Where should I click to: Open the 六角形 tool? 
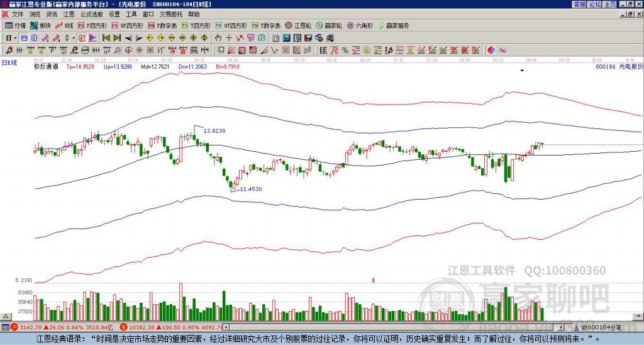coord(360,25)
